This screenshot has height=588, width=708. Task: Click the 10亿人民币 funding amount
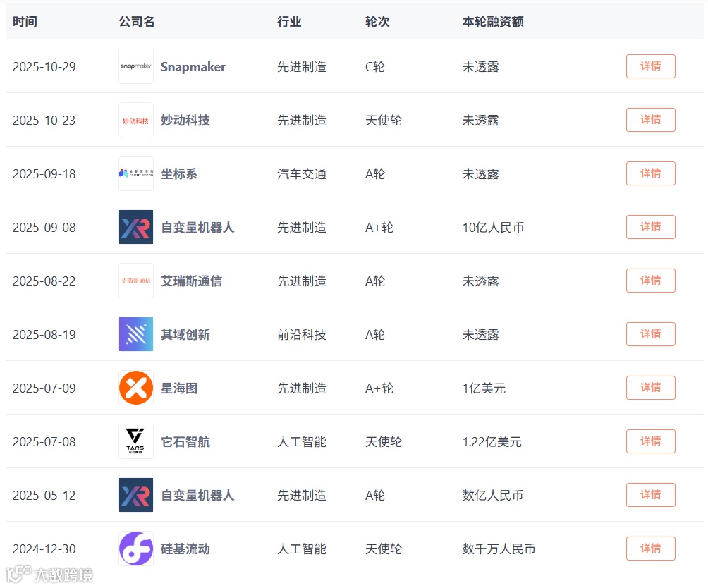pyautogui.click(x=493, y=228)
